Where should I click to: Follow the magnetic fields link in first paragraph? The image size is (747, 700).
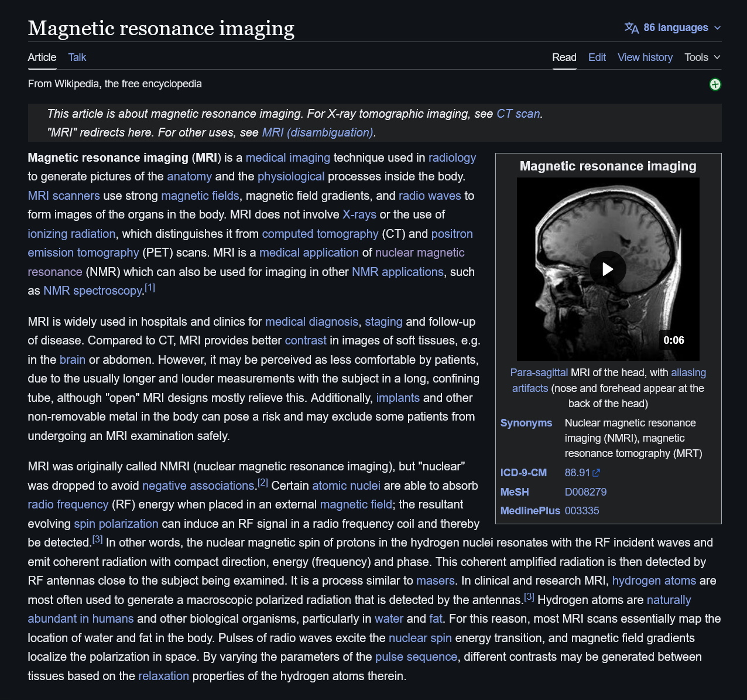pyautogui.click(x=200, y=196)
